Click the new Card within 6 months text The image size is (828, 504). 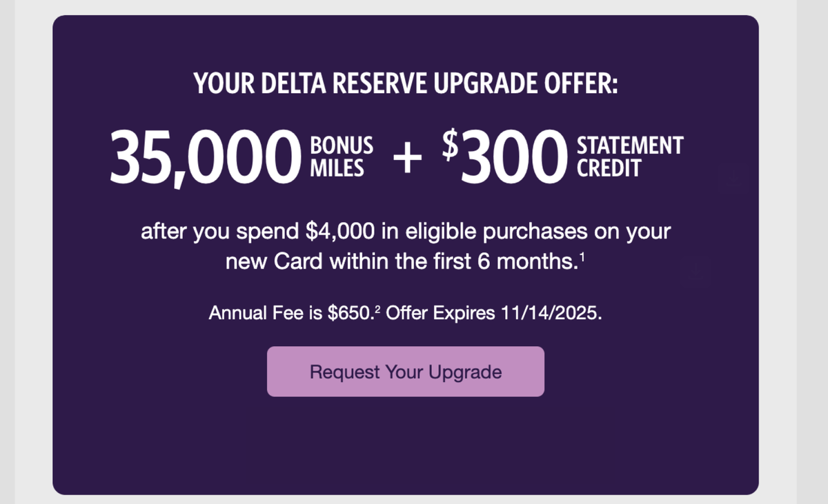[x=406, y=261]
